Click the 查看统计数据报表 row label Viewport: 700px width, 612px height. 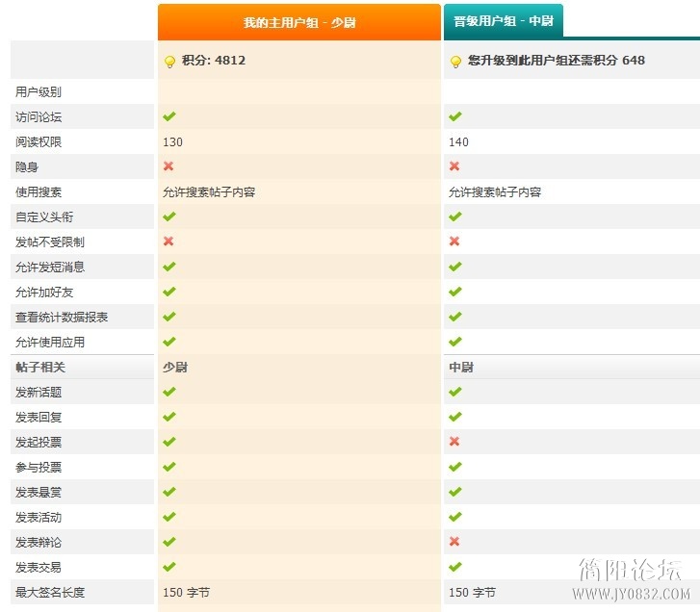point(62,318)
